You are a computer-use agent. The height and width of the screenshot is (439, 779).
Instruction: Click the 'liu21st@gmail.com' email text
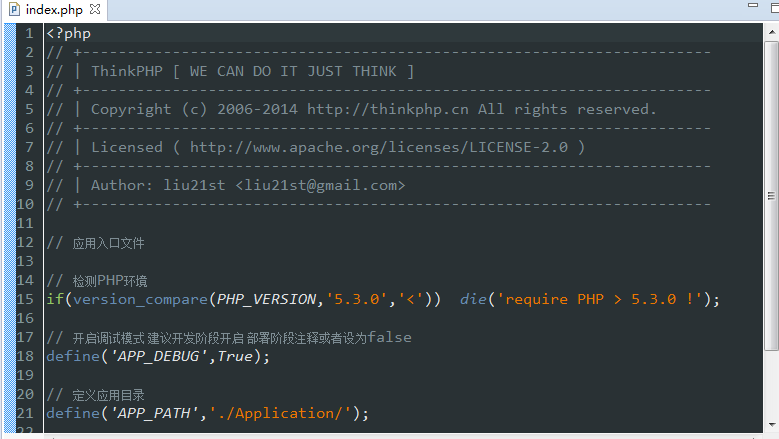320,186
